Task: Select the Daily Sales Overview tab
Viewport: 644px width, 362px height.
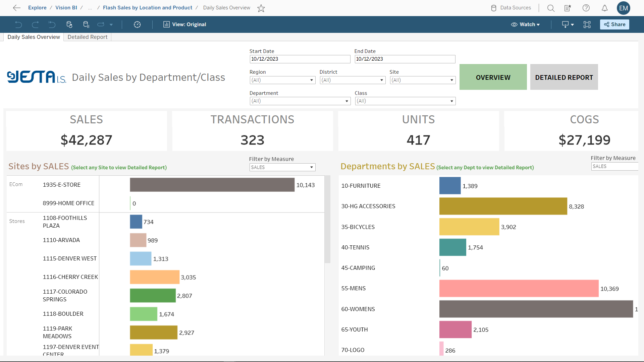Action: (34, 37)
